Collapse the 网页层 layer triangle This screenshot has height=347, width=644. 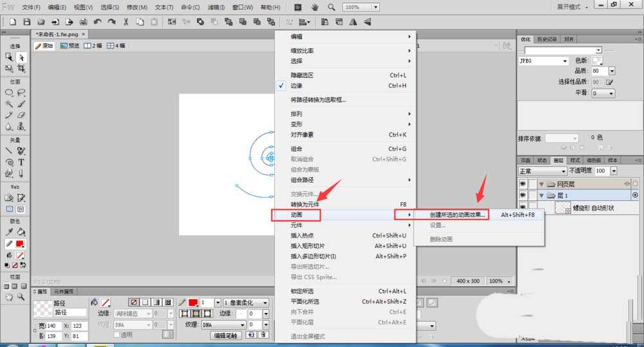542,184
